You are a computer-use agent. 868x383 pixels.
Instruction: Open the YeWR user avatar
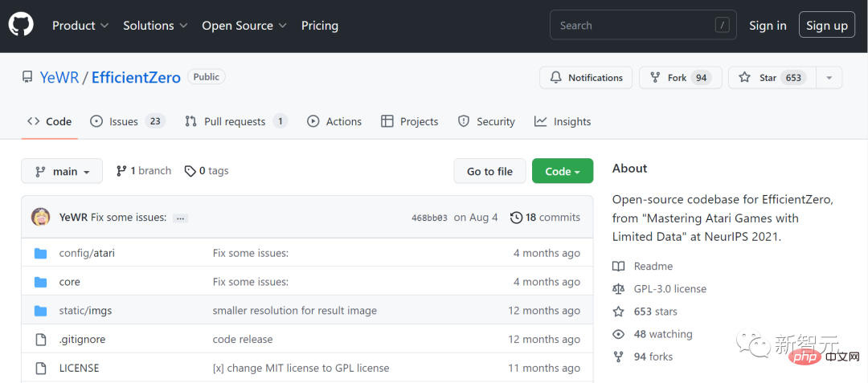pos(41,217)
